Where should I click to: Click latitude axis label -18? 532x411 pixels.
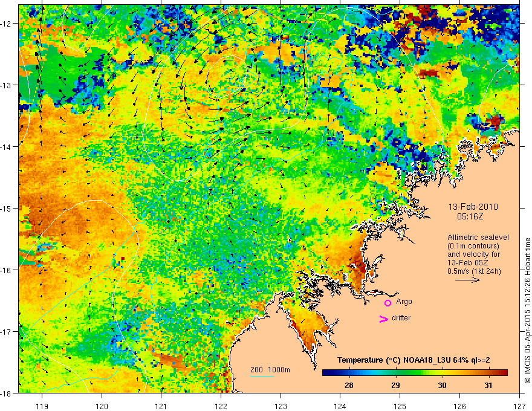coord(5,393)
